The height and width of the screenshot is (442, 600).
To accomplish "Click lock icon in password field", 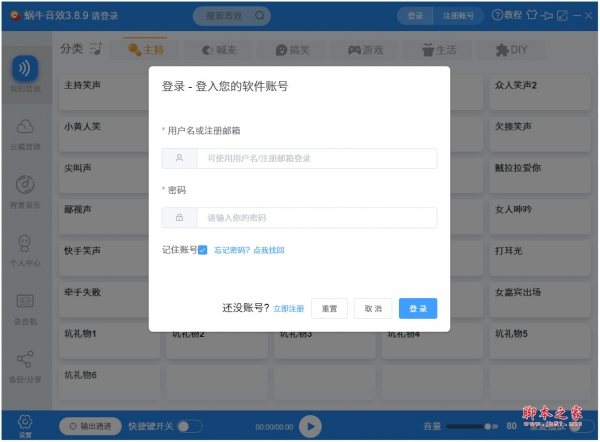I will pyautogui.click(x=179, y=217).
